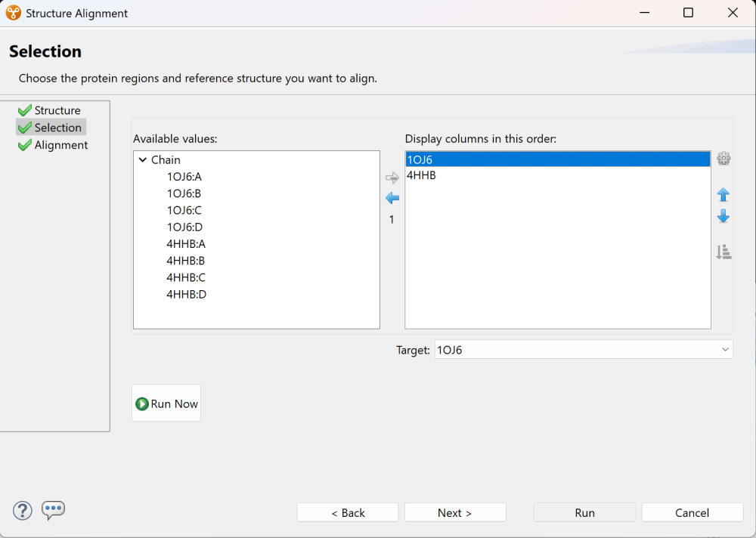This screenshot has width=756, height=538.
Task: Click the gear settings icon beside column list
Action: click(x=723, y=159)
